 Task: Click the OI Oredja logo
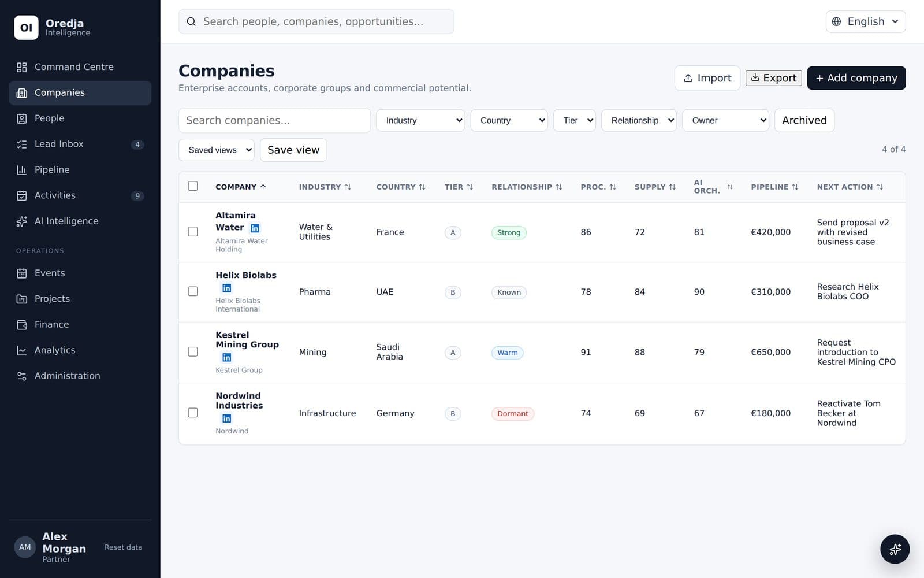(26, 28)
